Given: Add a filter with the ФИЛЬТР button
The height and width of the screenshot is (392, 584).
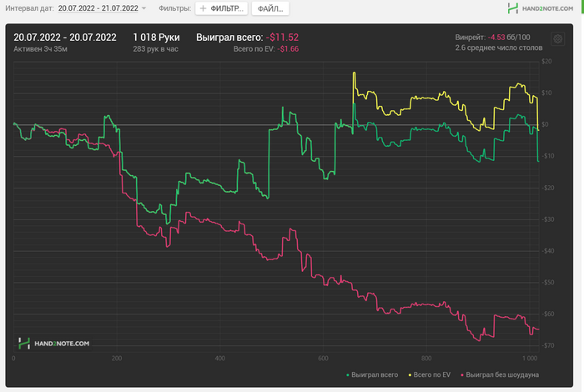Looking at the screenshot, I should 222,8.
